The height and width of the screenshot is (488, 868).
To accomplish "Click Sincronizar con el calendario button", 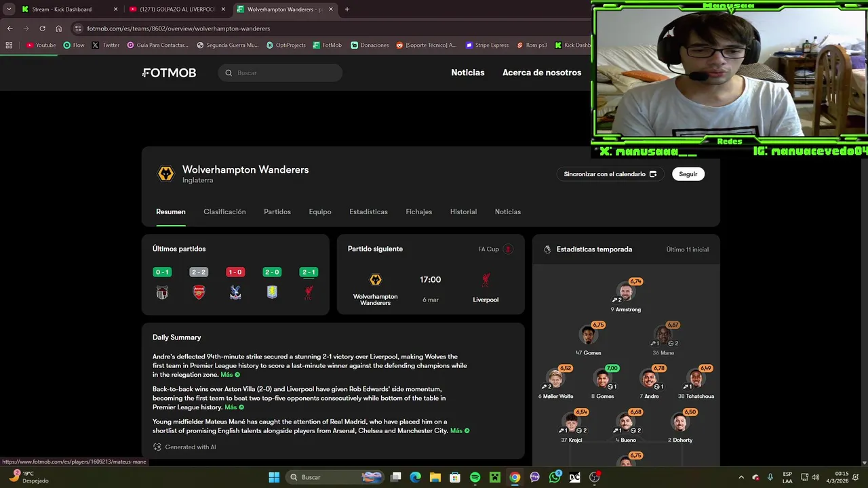I will tap(610, 174).
